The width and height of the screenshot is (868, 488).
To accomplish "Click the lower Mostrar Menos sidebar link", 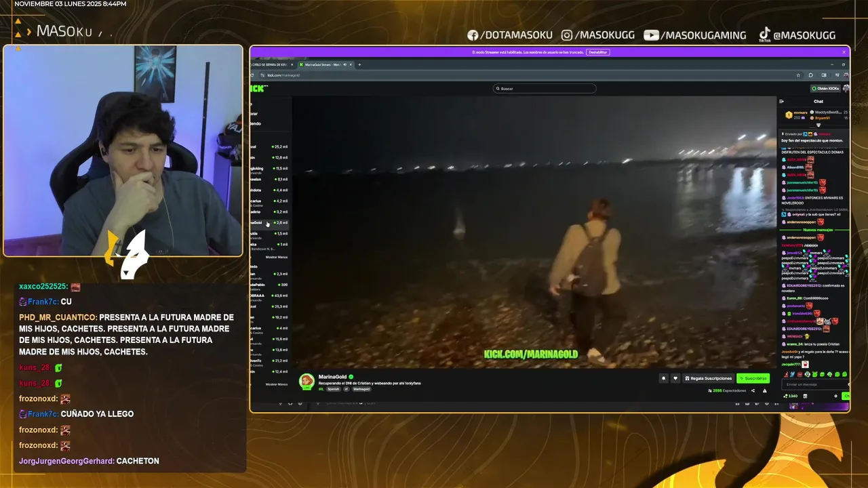I will coord(276,384).
